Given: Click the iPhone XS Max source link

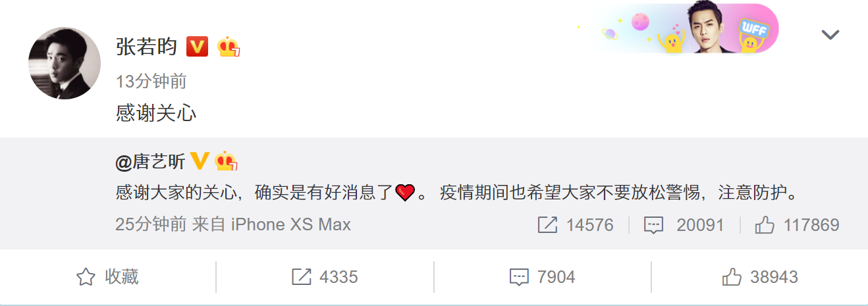Looking at the screenshot, I should (288, 225).
